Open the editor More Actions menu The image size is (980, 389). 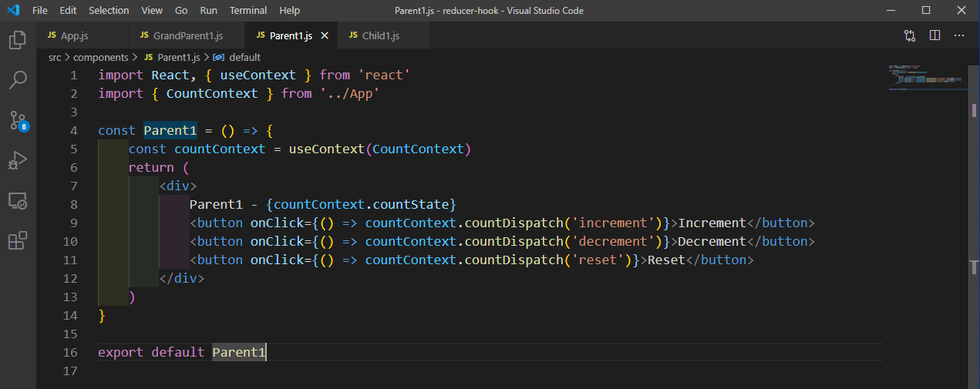coord(959,35)
